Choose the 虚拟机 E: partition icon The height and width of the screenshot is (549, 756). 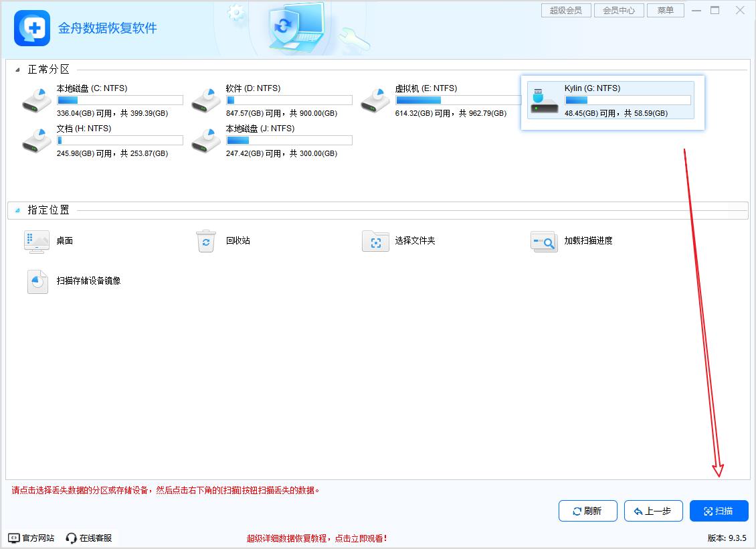point(375,100)
